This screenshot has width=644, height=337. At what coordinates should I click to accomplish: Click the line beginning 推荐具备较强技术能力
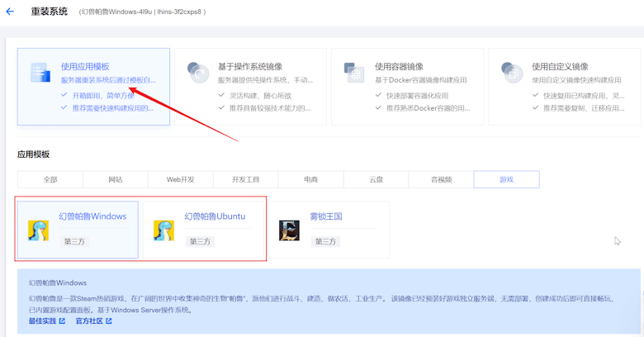(270, 108)
